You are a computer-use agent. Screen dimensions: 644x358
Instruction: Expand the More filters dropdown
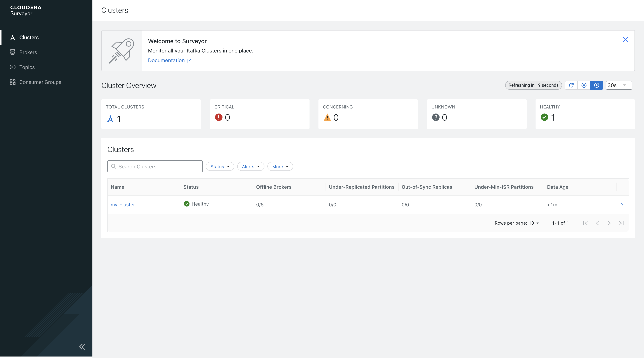[x=280, y=167]
